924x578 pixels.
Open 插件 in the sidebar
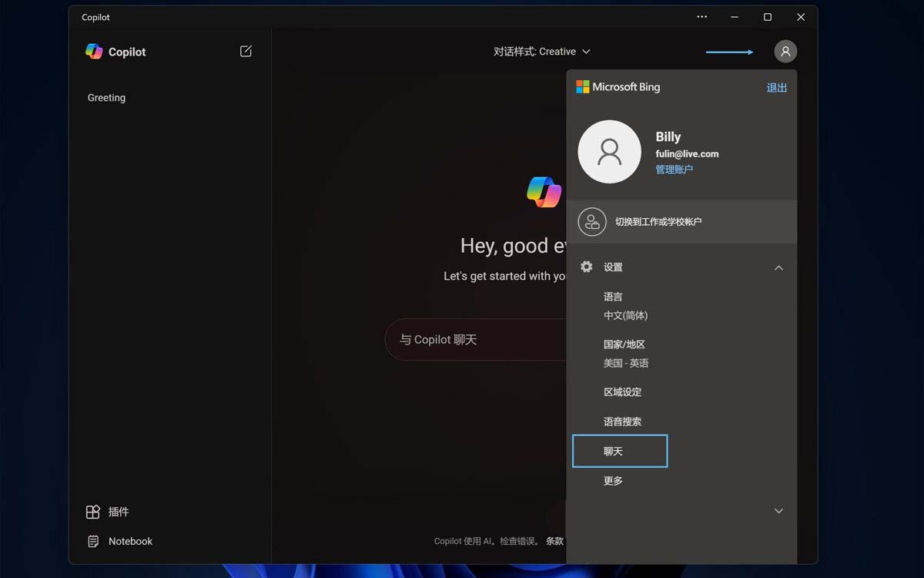pos(119,512)
